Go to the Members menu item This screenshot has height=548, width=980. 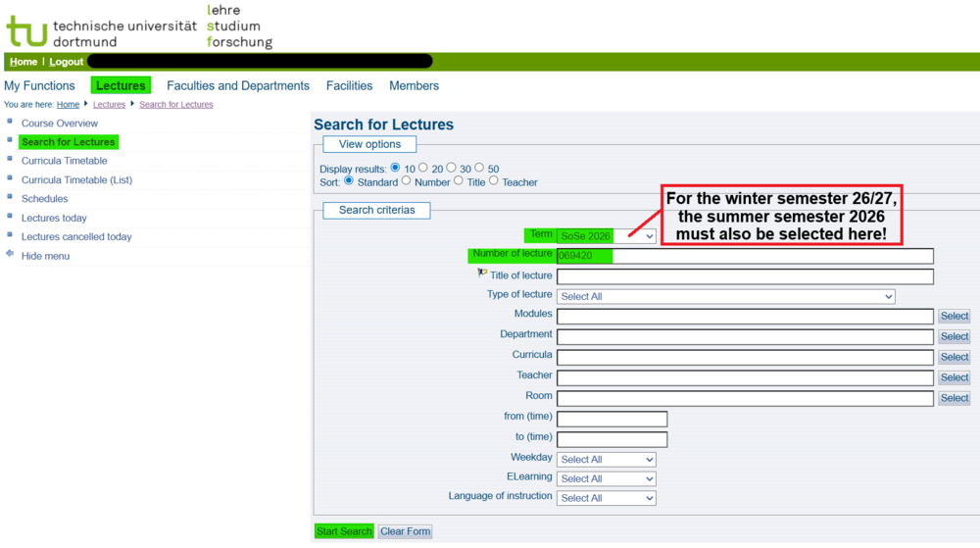click(414, 86)
